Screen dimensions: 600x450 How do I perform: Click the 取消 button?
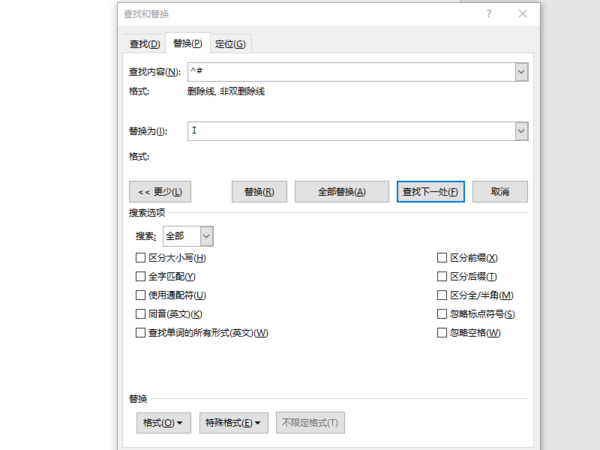[x=500, y=192]
